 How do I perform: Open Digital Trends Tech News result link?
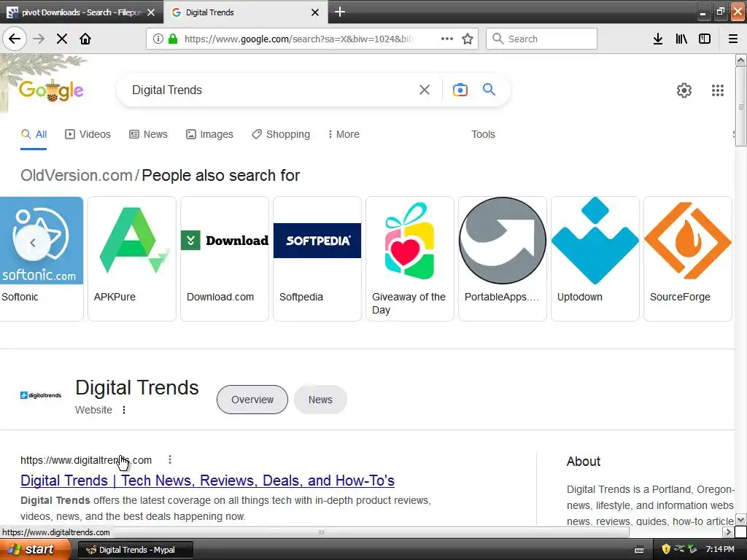[x=207, y=481]
